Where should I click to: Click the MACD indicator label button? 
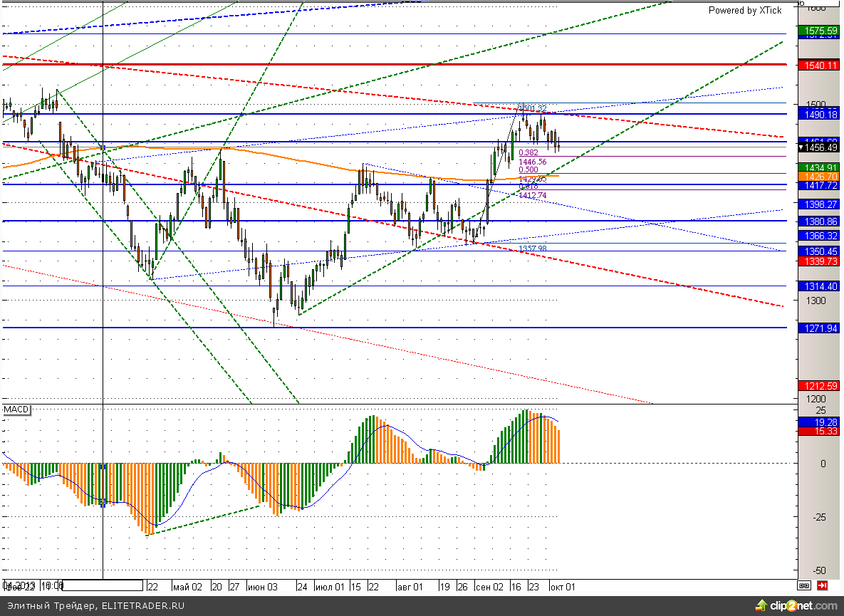coord(15,411)
